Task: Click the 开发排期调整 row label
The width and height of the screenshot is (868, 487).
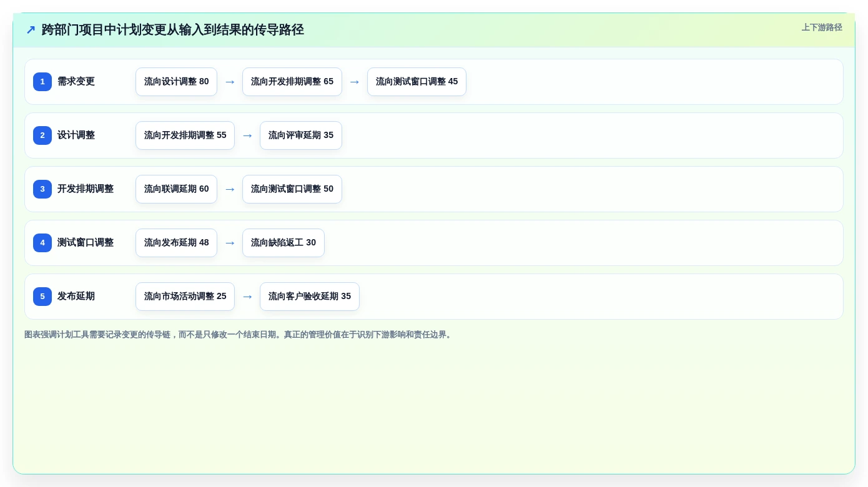Action: [x=86, y=189]
